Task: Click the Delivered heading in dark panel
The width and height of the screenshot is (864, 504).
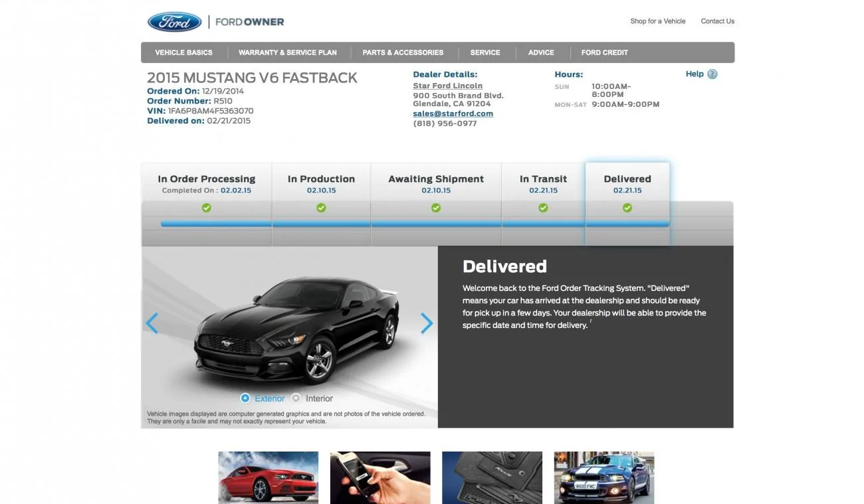Action: click(504, 266)
